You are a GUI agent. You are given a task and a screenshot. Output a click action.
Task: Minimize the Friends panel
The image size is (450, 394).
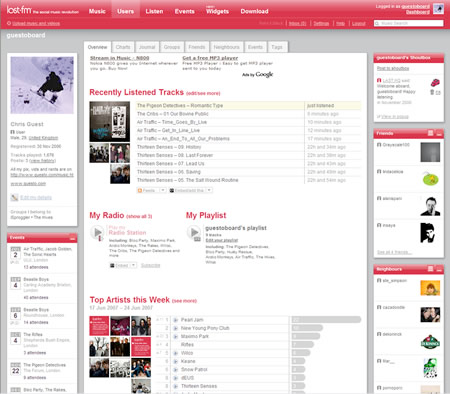tap(439, 134)
